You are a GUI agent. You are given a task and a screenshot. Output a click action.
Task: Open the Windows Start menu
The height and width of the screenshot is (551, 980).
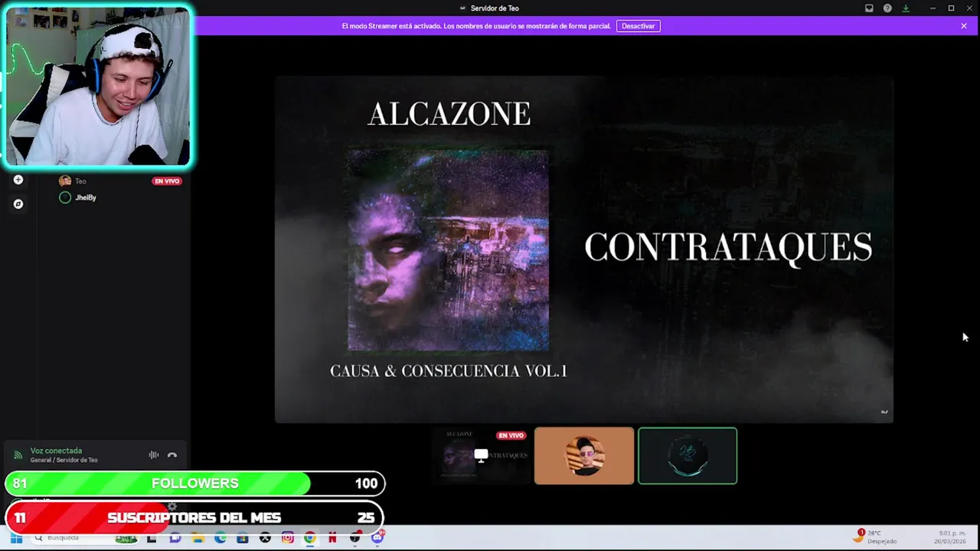pos(15,538)
